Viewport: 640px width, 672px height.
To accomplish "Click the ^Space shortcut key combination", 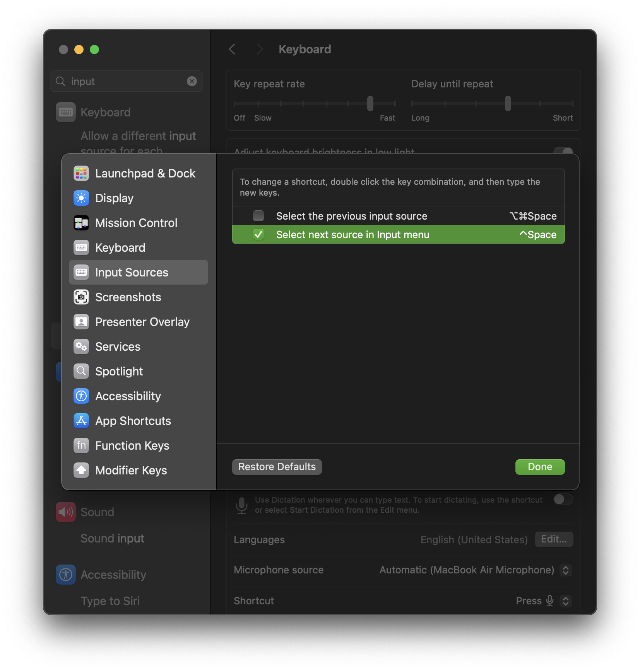I will click(x=538, y=235).
